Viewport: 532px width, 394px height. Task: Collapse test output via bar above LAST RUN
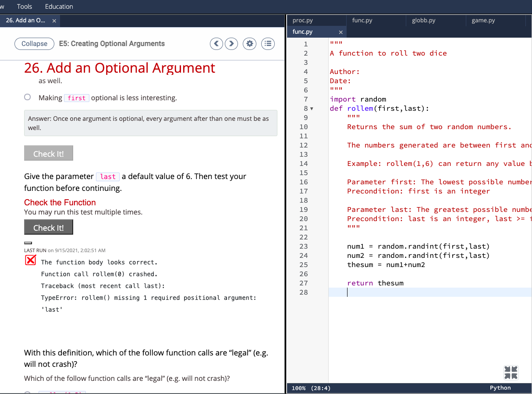click(28, 243)
